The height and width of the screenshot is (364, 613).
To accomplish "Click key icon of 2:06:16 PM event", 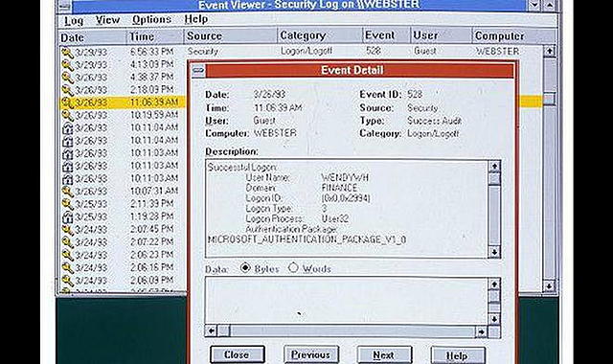I will click(x=67, y=268).
